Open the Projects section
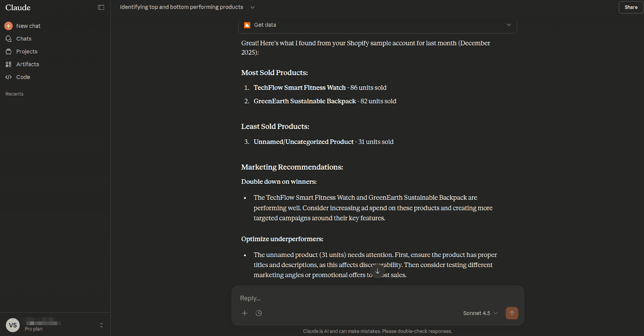The width and height of the screenshot is (644, 336). [27, 52]
